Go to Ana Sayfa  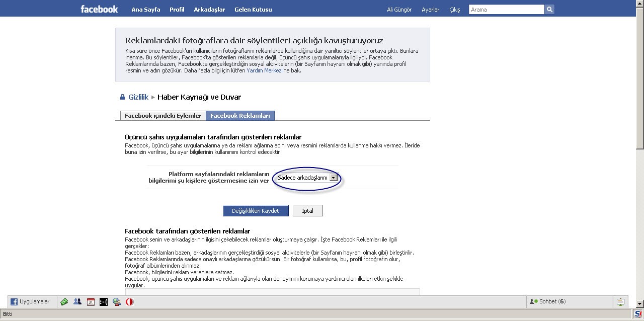pyautogui.click(x=146, y=10)
